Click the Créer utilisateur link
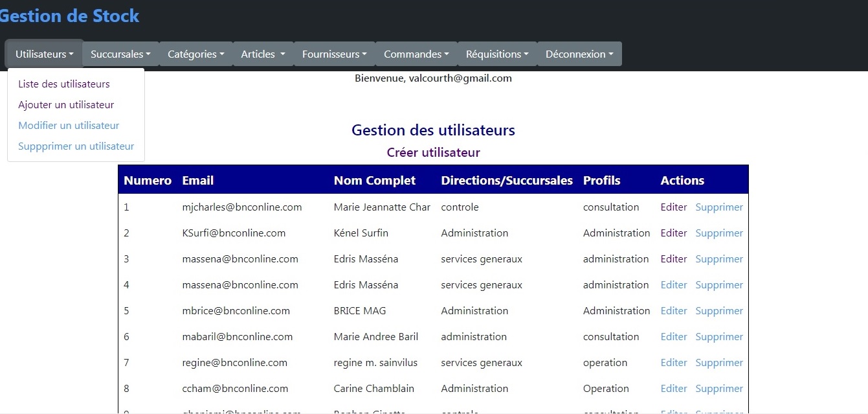The width and height of the screenshot is (868, 414). (x=433, y=153)
